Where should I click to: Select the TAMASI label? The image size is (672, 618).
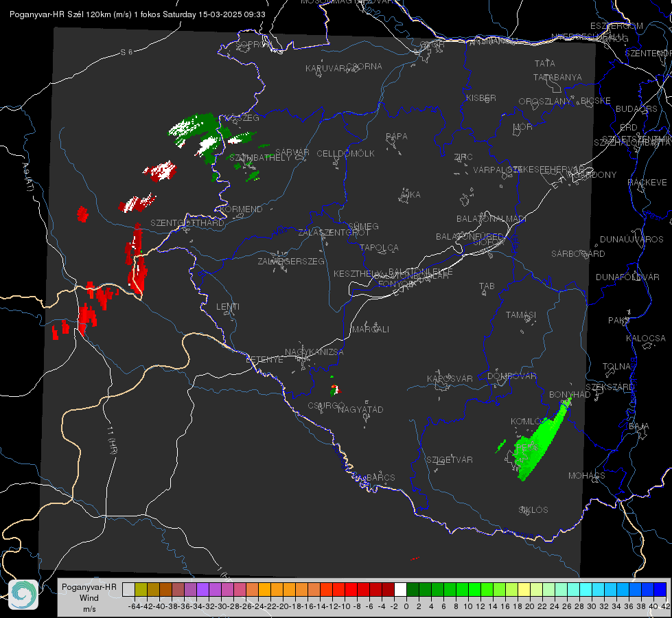coord(521,315)
